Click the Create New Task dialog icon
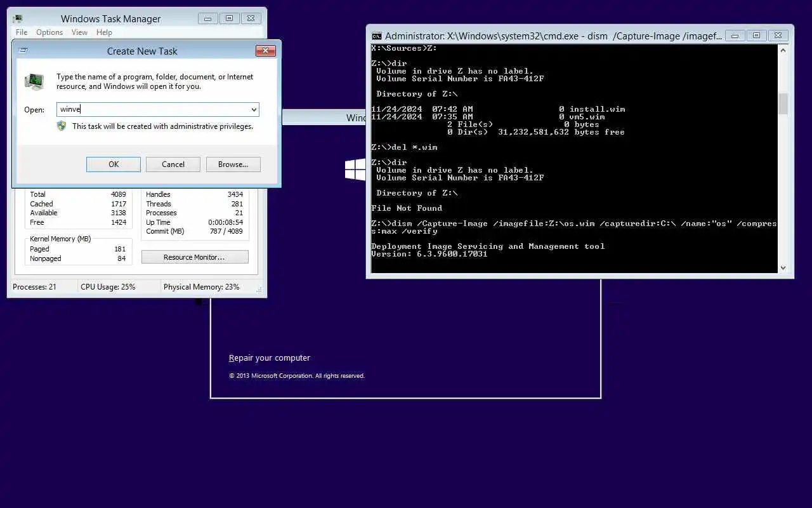The width and height of the screenshot is (812, 508). pyautogui.click(x=23, y=51)
